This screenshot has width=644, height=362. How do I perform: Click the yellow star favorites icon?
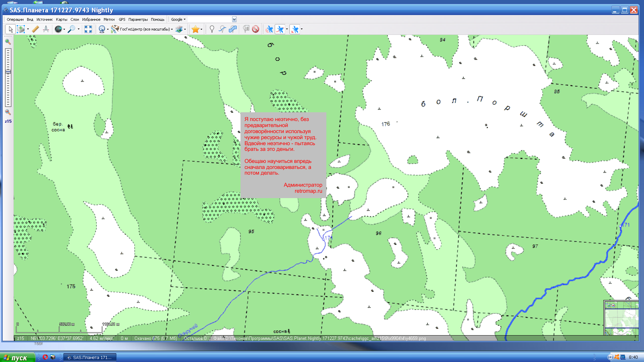(x=195, y=29)
